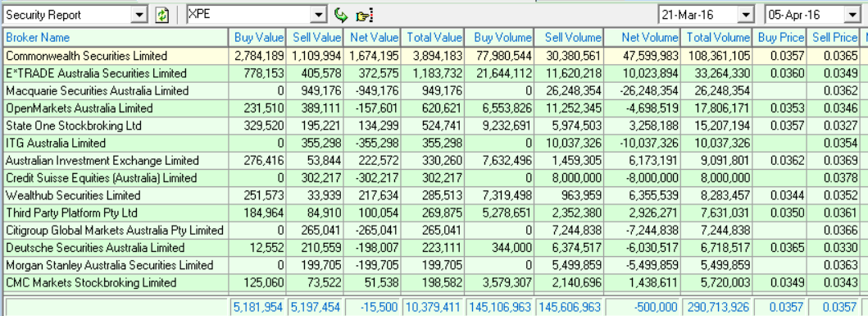Image resolution: width=868 pixels, height=316 pixels.
Task: Click the pointing hand options icon
Action: coord(363,16)
